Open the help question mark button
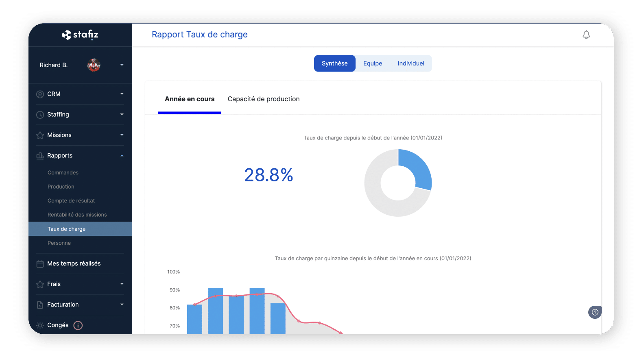The width and height of the screenshot is (644, 357). (x=595, y=312)
